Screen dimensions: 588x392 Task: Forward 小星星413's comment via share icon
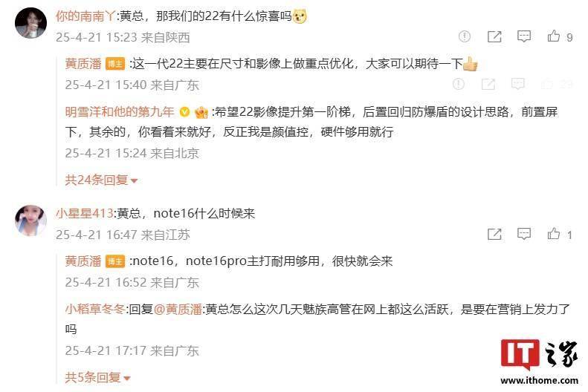[x=494, y=234]
